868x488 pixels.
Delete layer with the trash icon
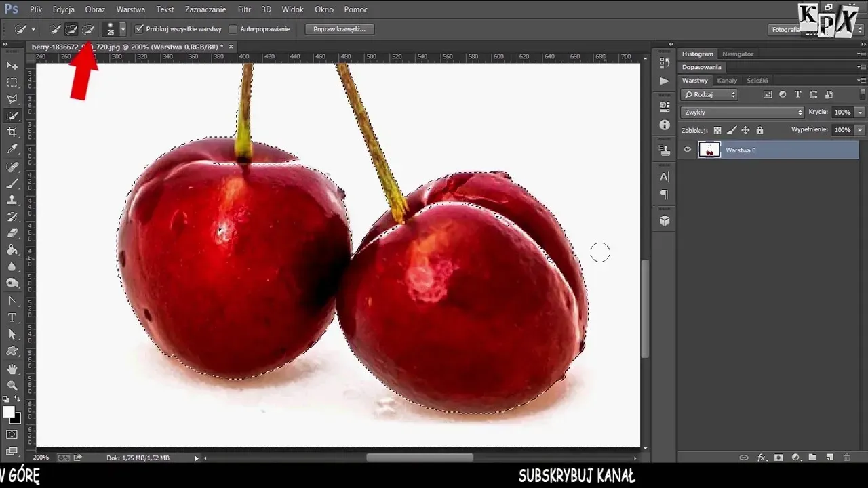coord(846,457)
